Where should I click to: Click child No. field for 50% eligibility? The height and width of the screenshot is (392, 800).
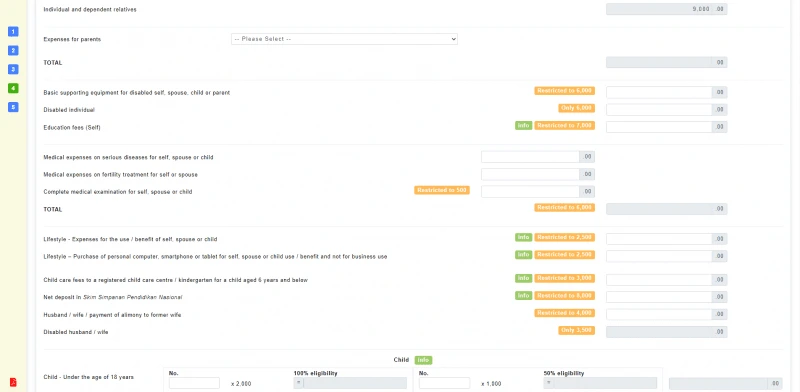[x=444, y=383]
